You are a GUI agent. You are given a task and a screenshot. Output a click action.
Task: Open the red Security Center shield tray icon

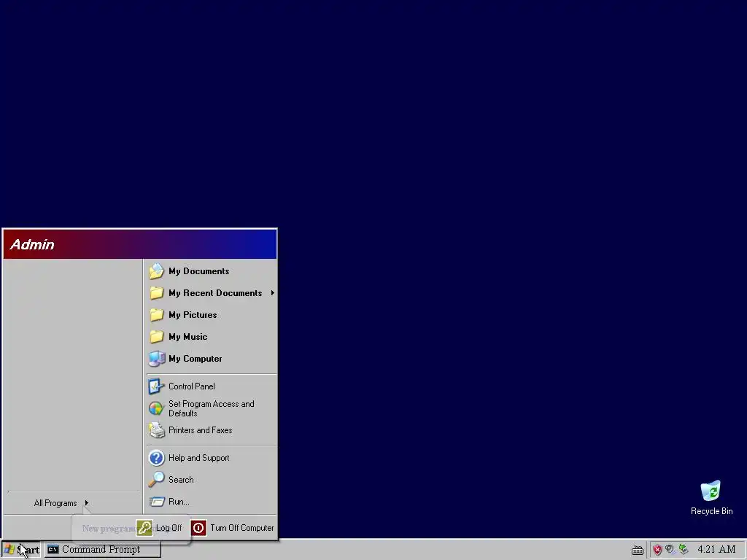[x=657, y=550]
